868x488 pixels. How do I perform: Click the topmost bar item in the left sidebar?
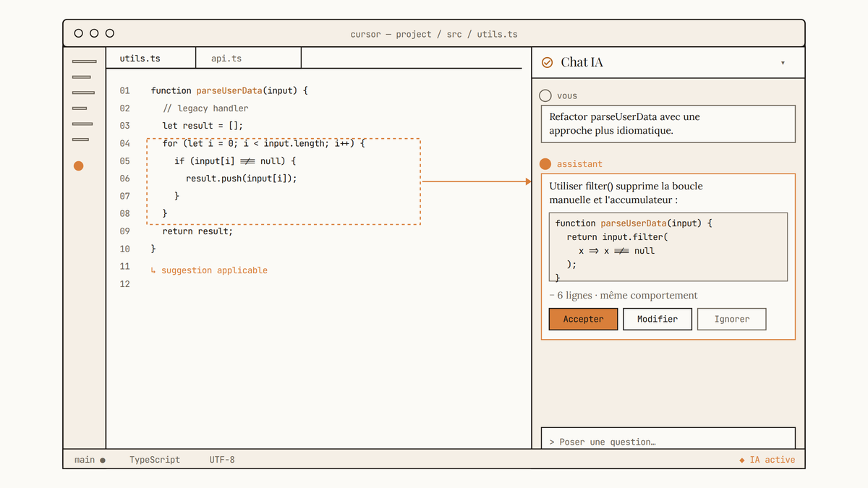point(84,61)
